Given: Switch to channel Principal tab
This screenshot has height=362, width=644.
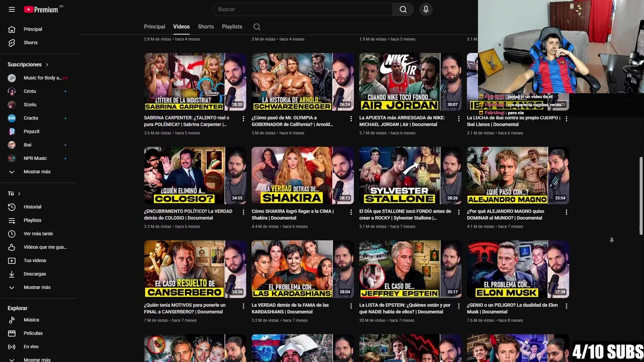Looking at the screenshot, I should (154, 27).
